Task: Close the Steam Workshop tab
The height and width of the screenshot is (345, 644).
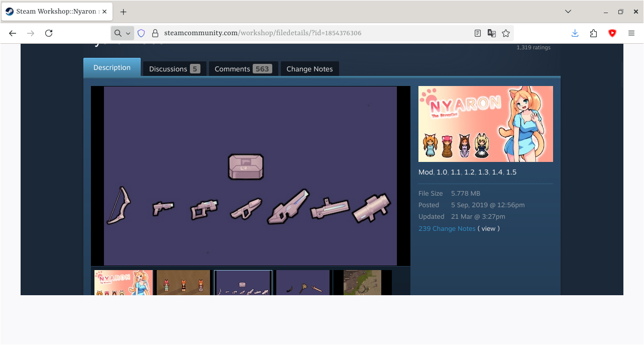Action: (104, 12)
